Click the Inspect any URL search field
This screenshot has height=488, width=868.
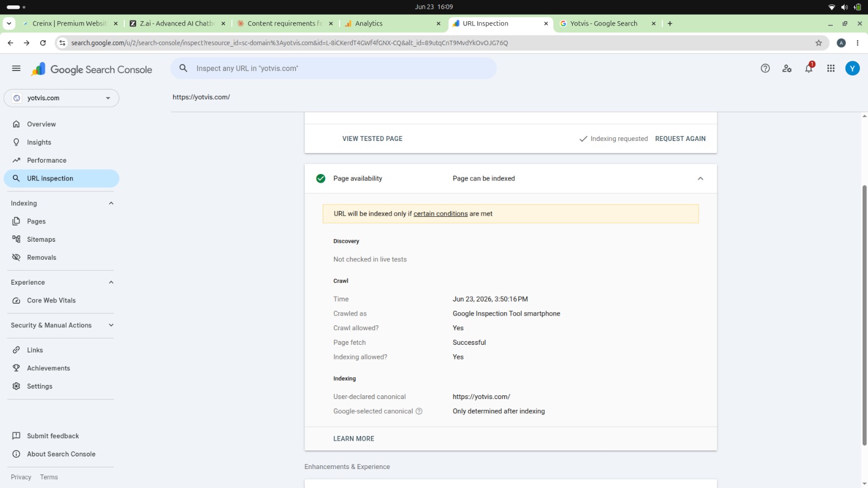coord(334,68)
